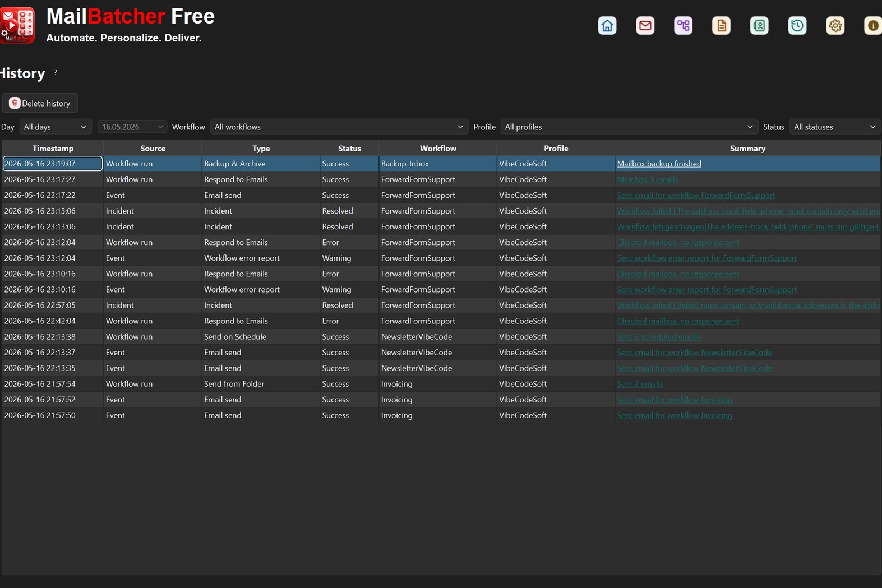
Task: Open the 16.05.2026 date picker
Action: point(132,127)
